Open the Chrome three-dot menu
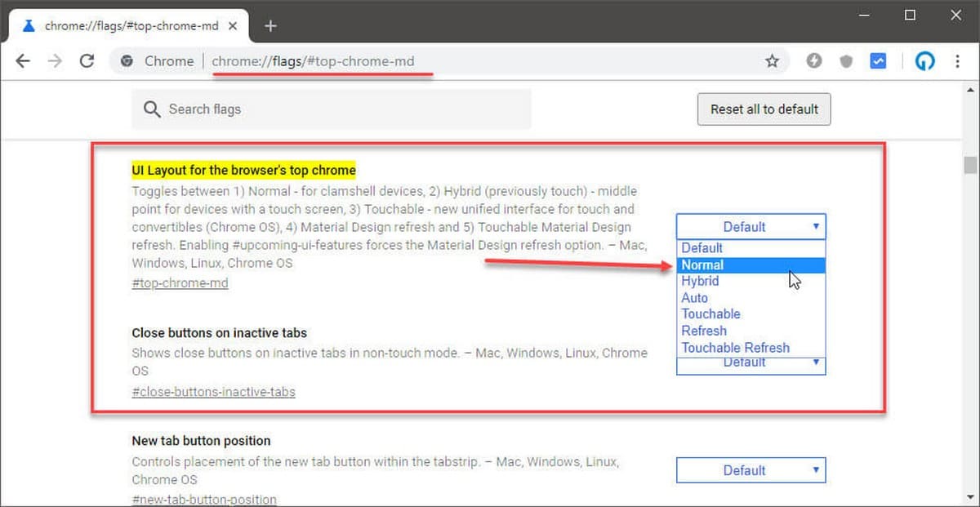Screen dimensions: 980x507 tap(957, 61)
